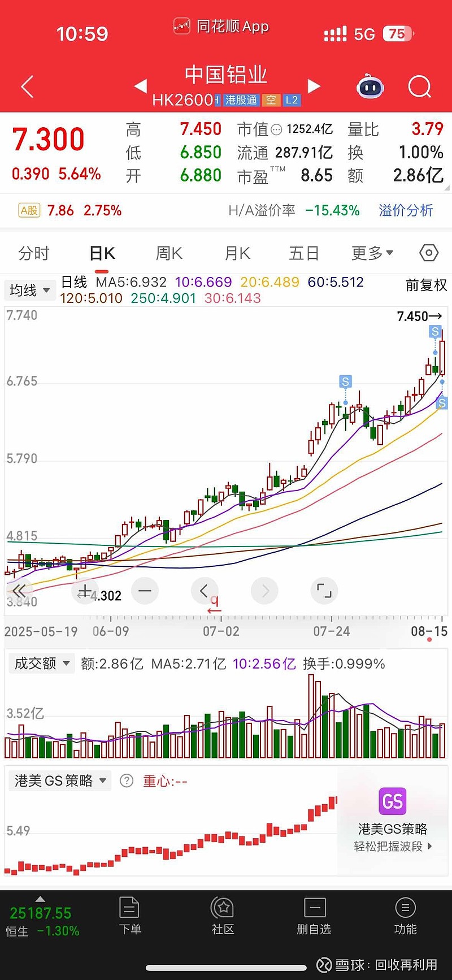Tap the question mark help icon
Screen dimensions: 452x980
click(127, 781)
